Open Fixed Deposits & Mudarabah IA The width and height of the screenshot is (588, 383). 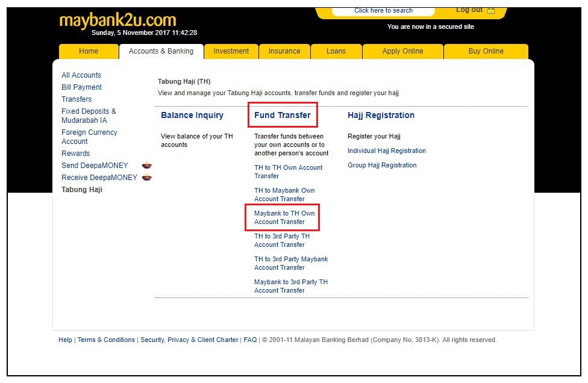pos(89,116)
